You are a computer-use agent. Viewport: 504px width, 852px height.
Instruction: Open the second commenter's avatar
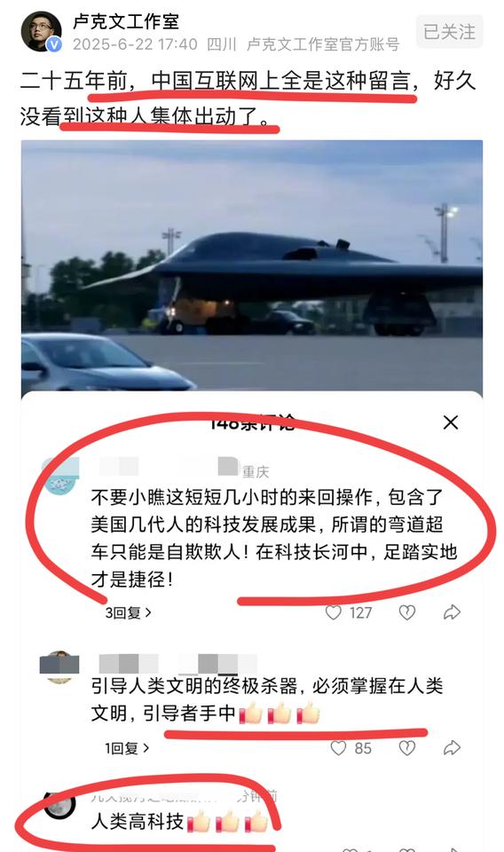pyautogui.click(x=59, y=667)
